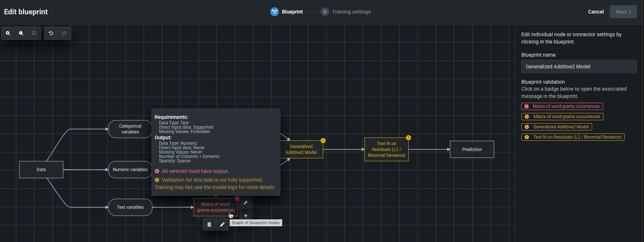This screenshot has height=242, width=644.
Task: Undo the last blueprint change
Action: click(x=51, y=33)
